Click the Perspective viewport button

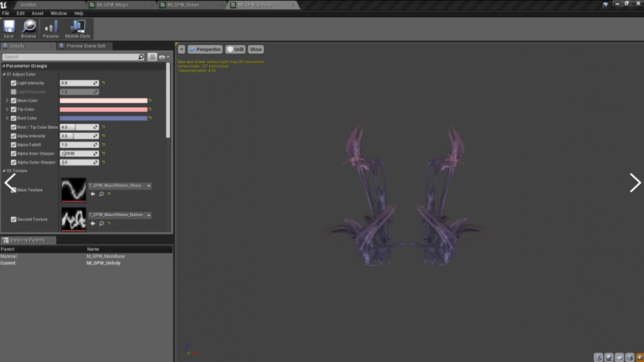205,49
